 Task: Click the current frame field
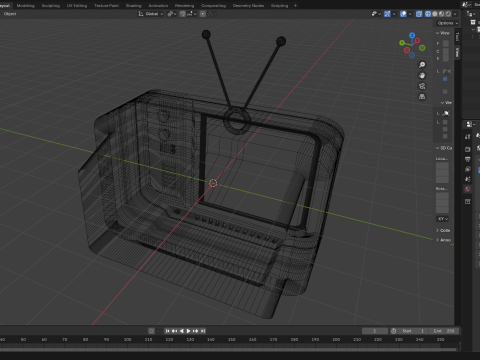[x=375, y=331]
